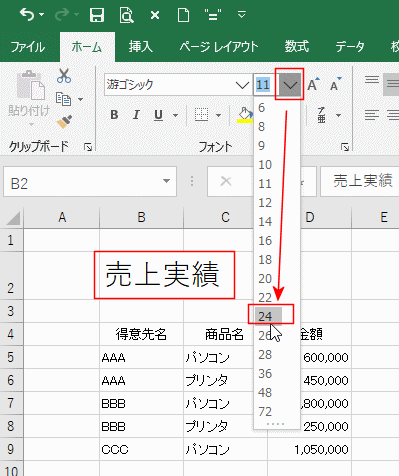The image size is (399, 476).
Task: Open the ページ レイアウト tab
Action: (x=219, y=47)
